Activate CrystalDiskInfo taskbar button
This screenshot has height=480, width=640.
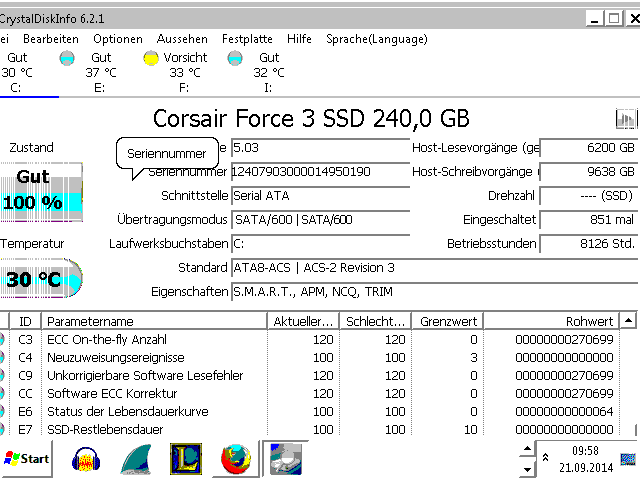(x=286, y=459)
